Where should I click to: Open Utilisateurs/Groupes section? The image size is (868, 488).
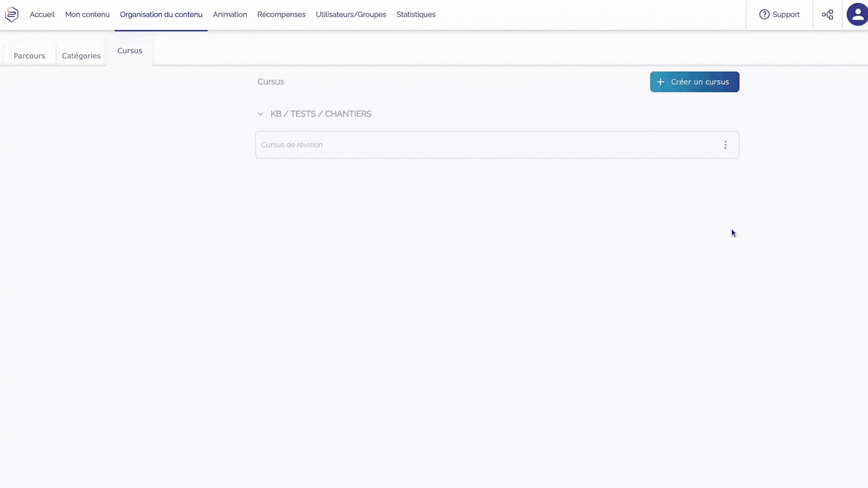(x=351, y=14)
